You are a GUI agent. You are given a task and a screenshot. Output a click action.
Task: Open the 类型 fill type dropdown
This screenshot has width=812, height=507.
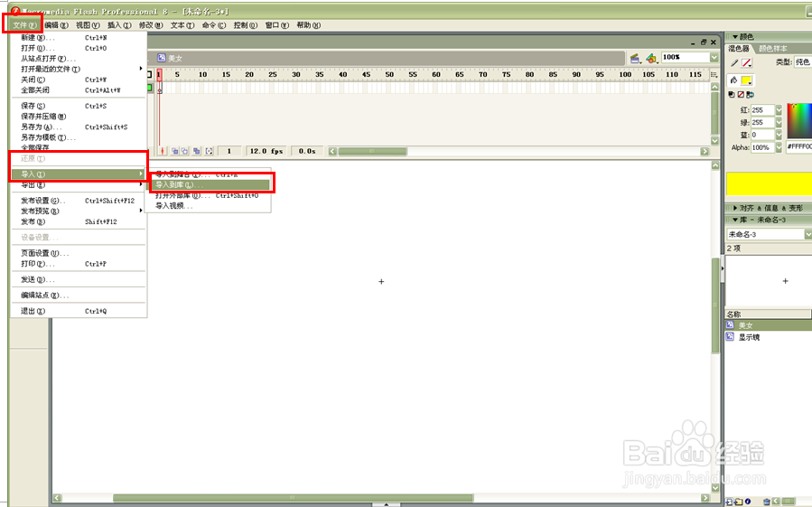[x=803, y=62]
